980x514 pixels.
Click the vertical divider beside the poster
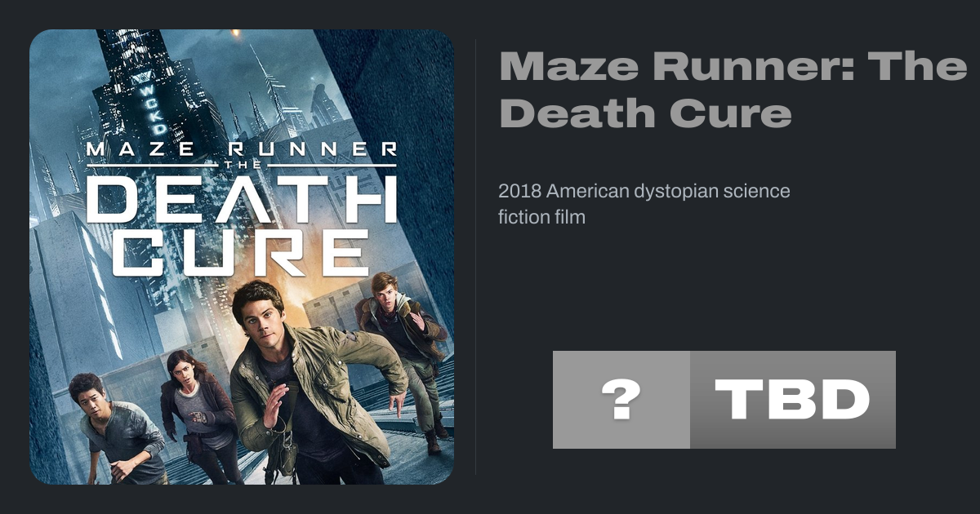pos(476,257)
